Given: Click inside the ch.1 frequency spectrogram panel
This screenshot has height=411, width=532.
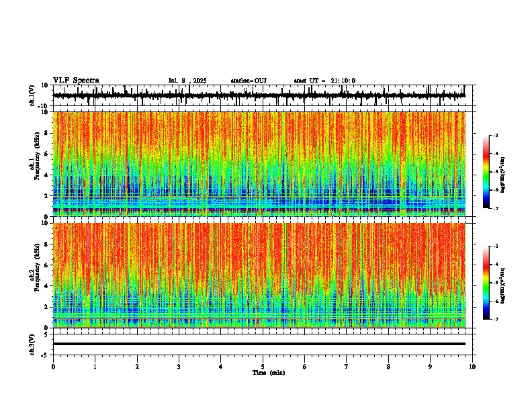Looking at the screenshot, I should tap(259, 164).
